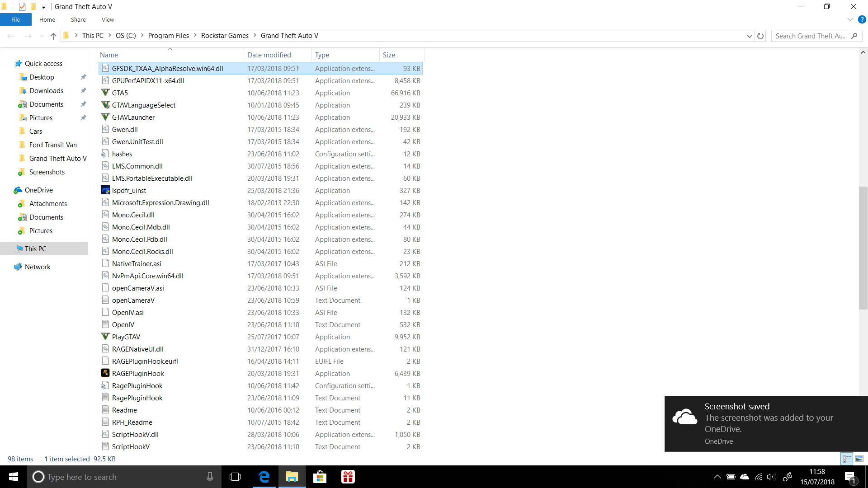Switch to large icons view toggle

pos(859,459)
